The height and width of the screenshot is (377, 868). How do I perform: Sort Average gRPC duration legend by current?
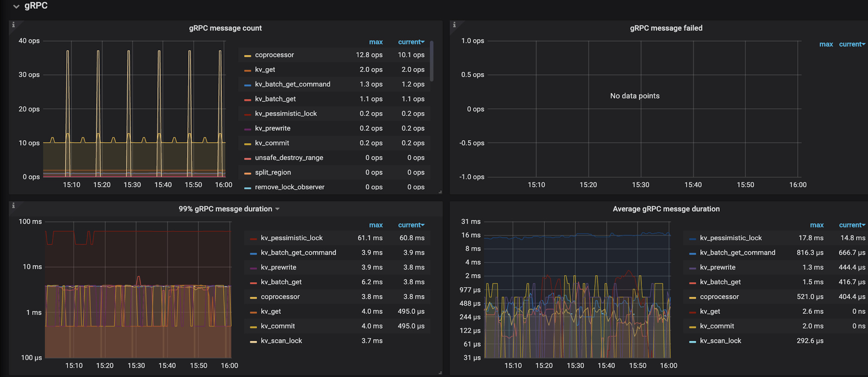point(851,225)
